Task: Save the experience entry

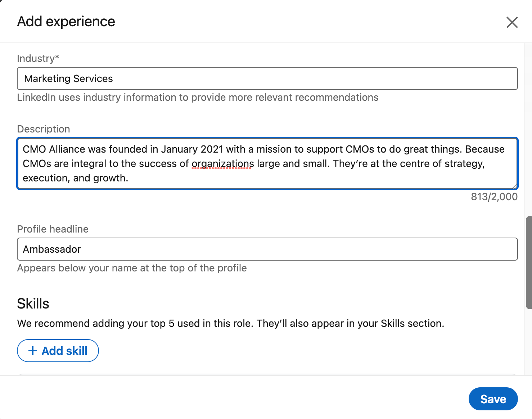Action: click(493, 399)
